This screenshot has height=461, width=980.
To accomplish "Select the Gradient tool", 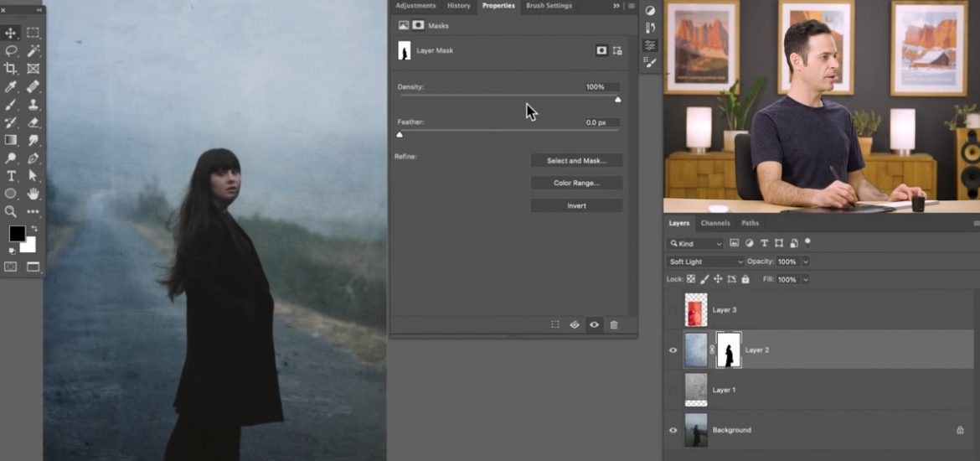I will (11, 140).
